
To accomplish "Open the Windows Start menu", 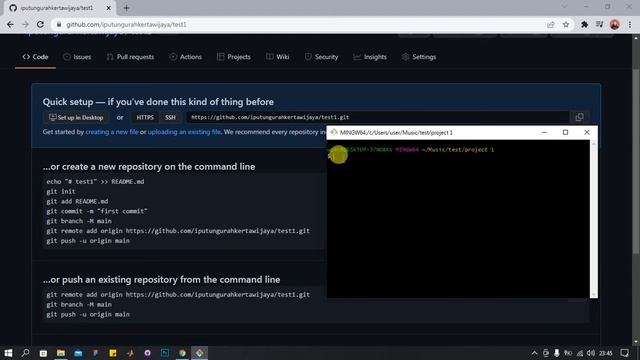I will 8,353.
